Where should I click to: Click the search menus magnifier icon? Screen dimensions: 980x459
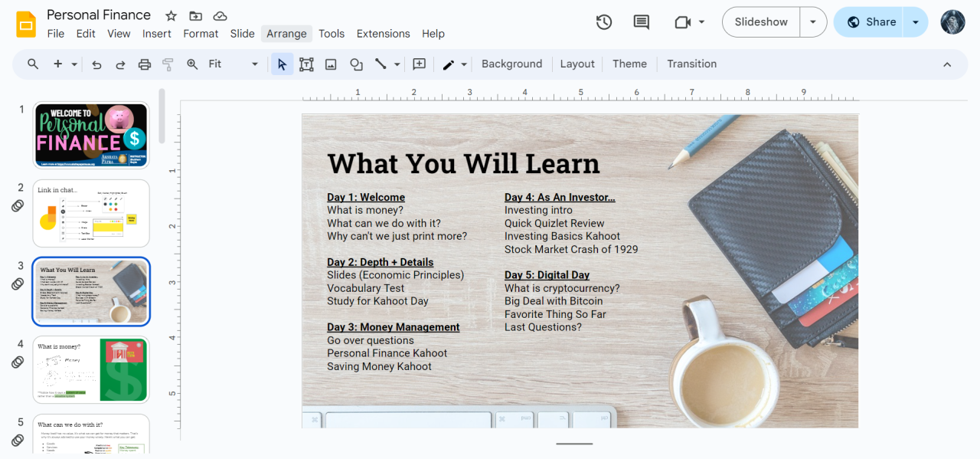tap(33, 64)
